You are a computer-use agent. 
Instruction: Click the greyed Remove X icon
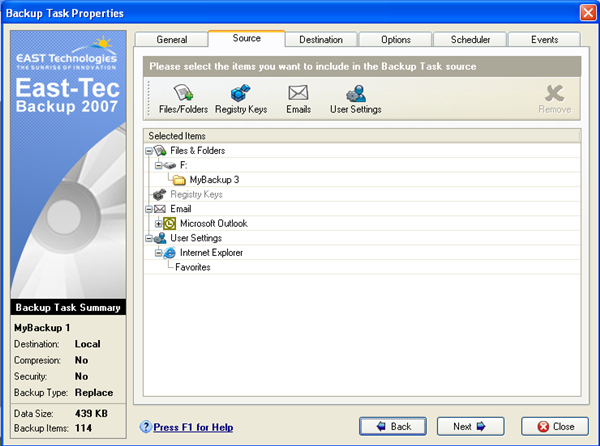(x=554, y=93)
